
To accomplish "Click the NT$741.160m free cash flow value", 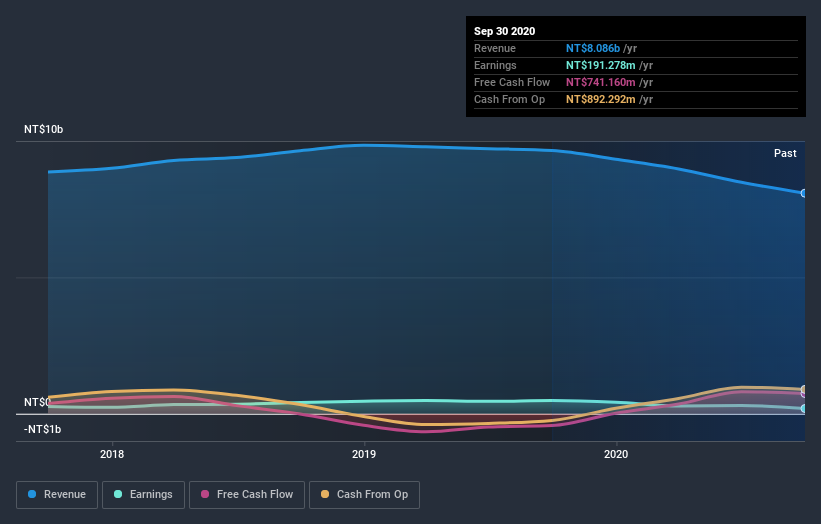I will [x=601, y=82].
